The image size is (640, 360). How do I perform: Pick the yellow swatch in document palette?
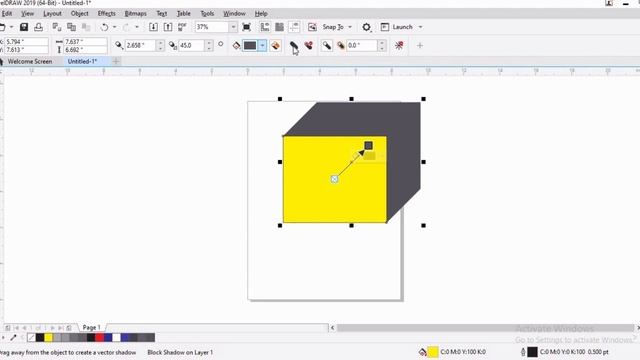[x=49, y=338]
